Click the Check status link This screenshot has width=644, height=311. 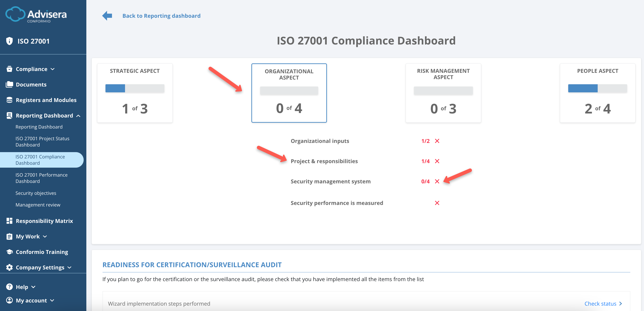tap(601, 304)
